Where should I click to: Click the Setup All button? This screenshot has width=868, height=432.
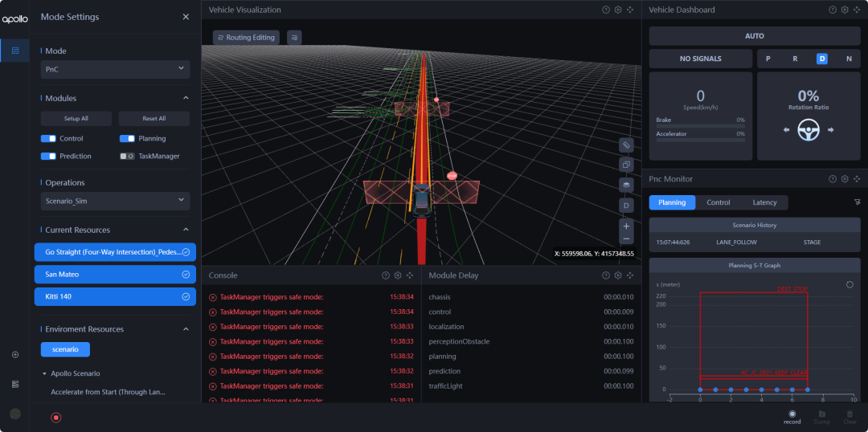[x=76, y=118]
